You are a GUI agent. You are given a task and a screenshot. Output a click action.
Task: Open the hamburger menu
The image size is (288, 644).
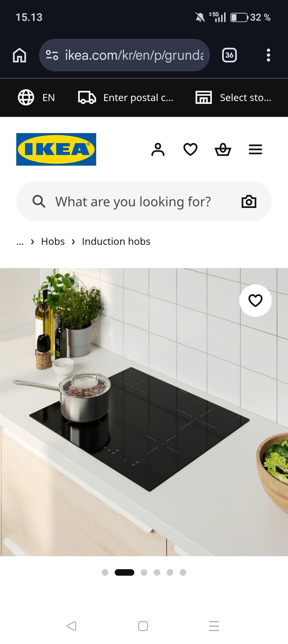(255, 149)
